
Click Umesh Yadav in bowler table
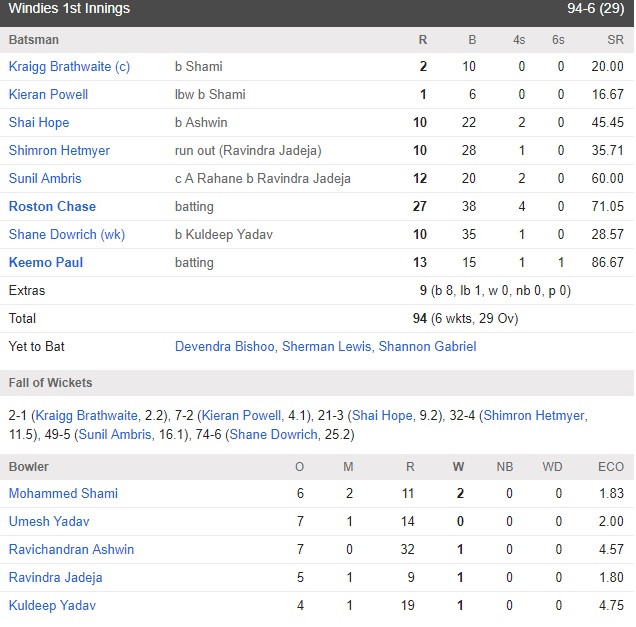click(x=49, y=521)
